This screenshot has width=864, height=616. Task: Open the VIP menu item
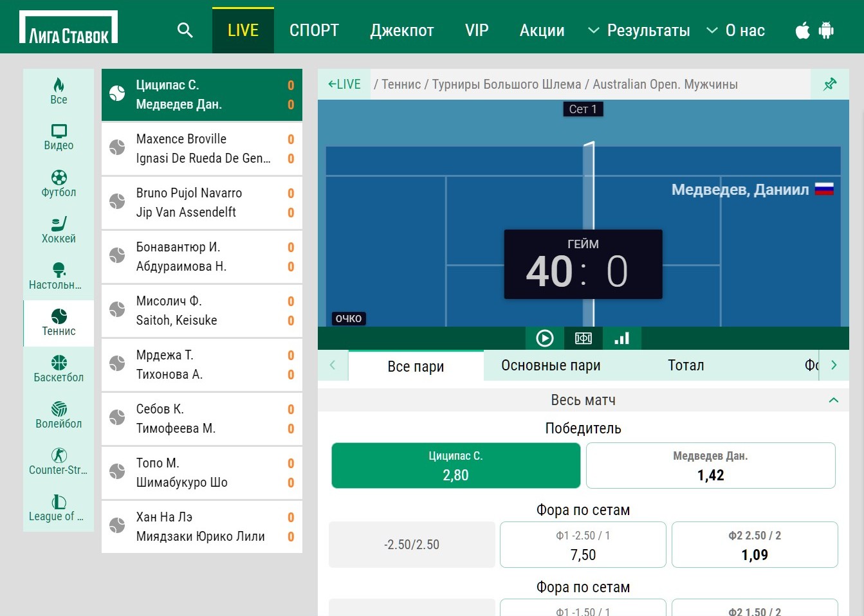pyautogui.click(x=477, y=30)
